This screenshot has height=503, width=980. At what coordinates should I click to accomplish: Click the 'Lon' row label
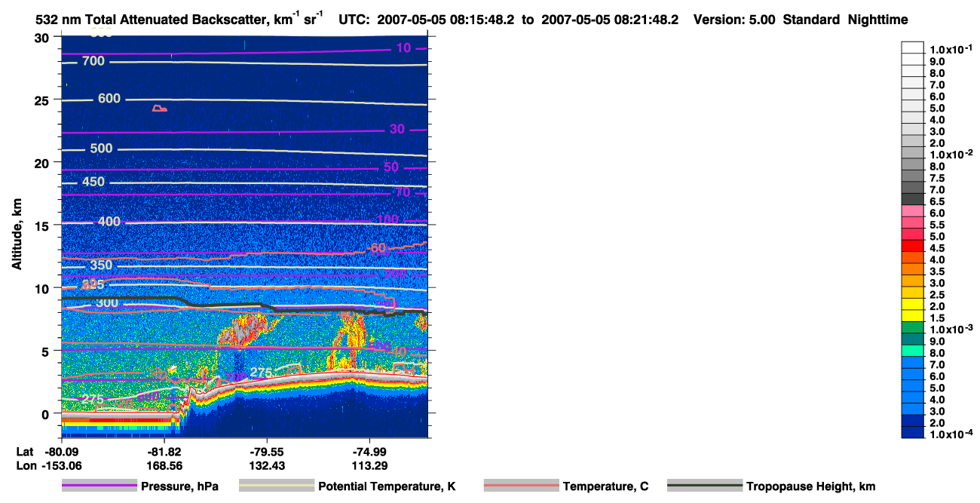(x=26, y=465)
